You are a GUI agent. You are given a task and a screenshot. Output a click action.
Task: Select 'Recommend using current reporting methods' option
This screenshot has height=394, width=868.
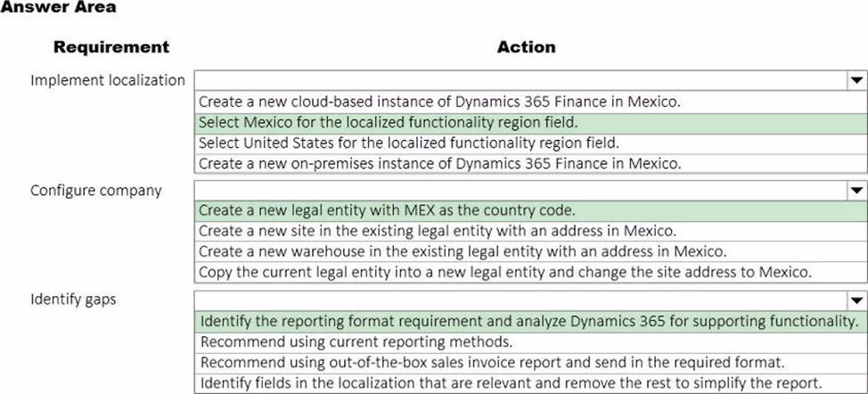coord(356,341)
